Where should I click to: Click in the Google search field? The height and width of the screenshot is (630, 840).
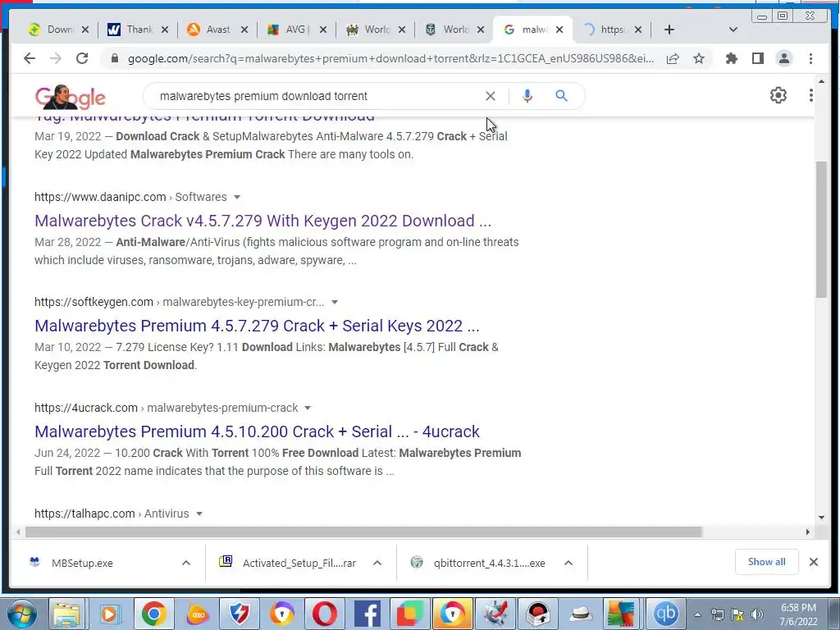tap(316, 96)
